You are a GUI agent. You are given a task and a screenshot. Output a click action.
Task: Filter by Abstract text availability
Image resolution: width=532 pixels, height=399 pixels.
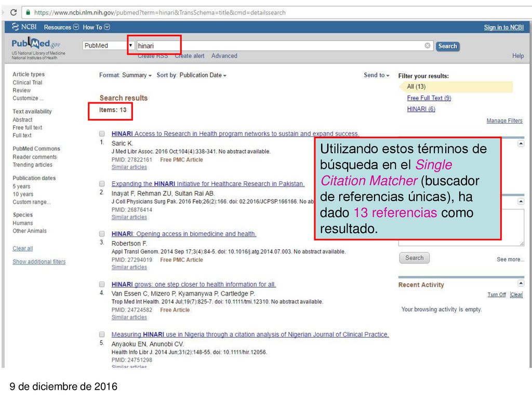click(22, 120)
